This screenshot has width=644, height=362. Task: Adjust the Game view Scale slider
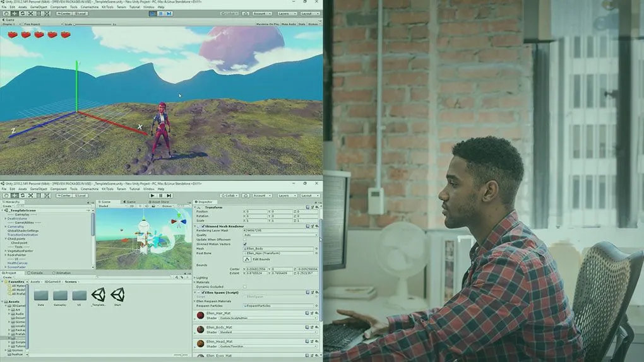pos(93,24)
